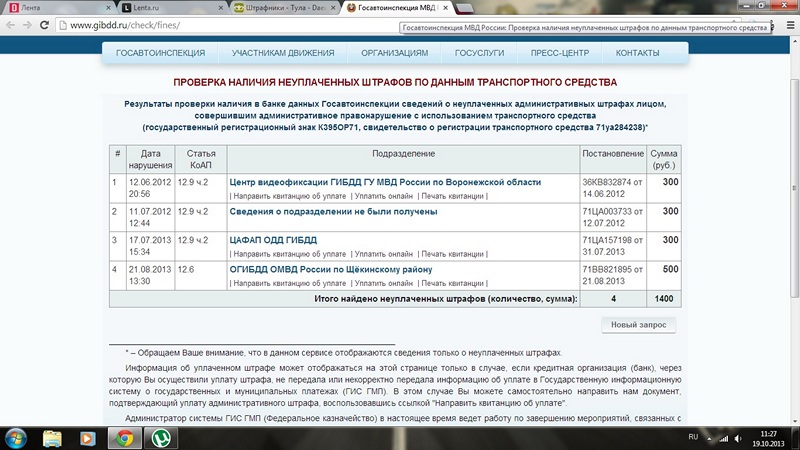
Task: Launch the media player taskbar icon
Action: pos(87,437)
